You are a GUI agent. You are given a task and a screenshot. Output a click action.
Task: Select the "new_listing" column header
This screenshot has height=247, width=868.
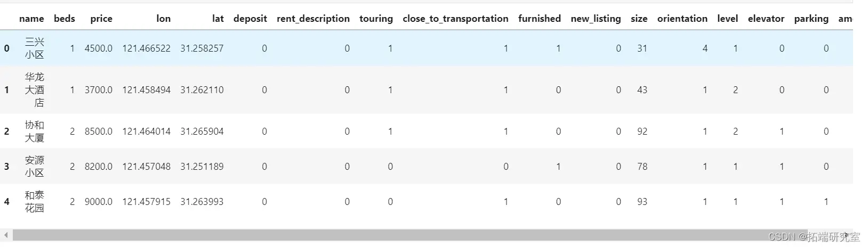tap(596, 19)
